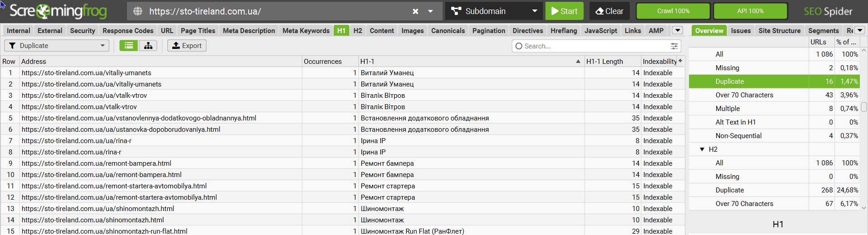The image size is (868, 235).
Task: Click the Crawl 100% progress bar
Action: 673,11
